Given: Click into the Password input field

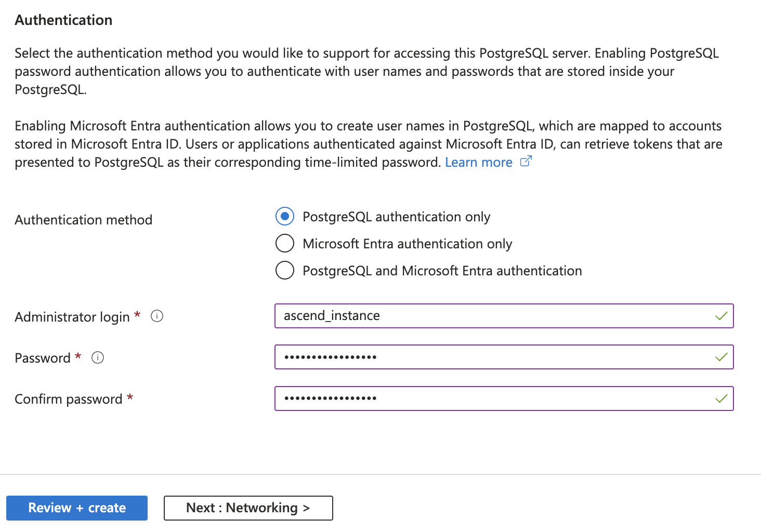Looking at the screenshot, I should (494, 357).
